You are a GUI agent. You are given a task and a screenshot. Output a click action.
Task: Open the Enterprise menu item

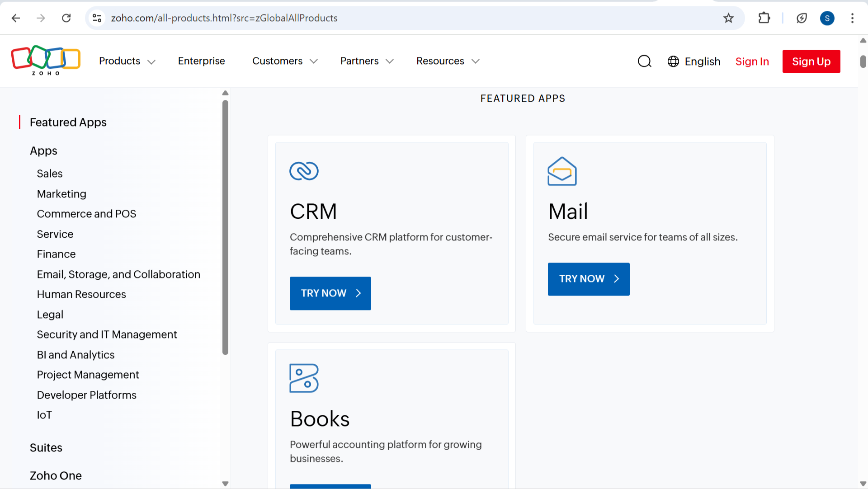click(x=201, y=61)
